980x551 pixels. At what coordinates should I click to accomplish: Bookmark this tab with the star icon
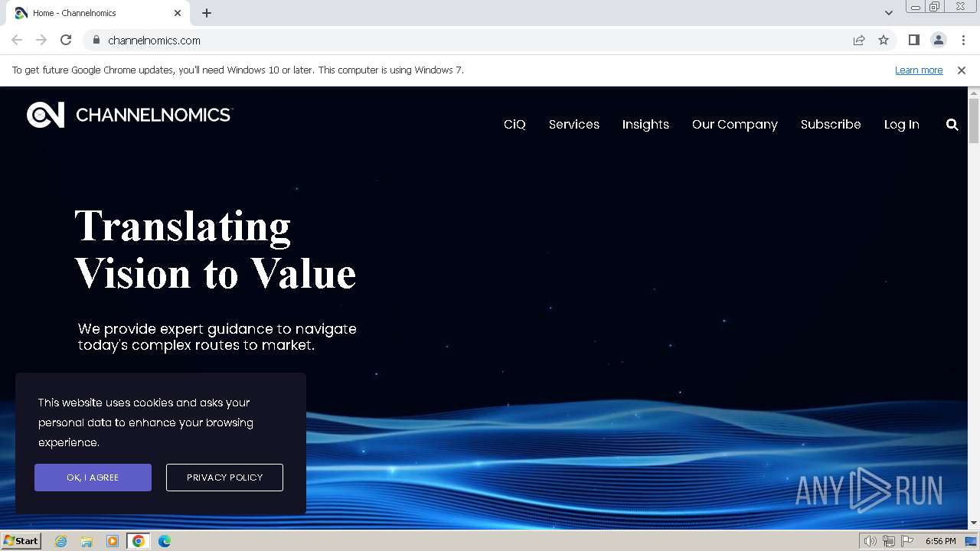[884, 40]
